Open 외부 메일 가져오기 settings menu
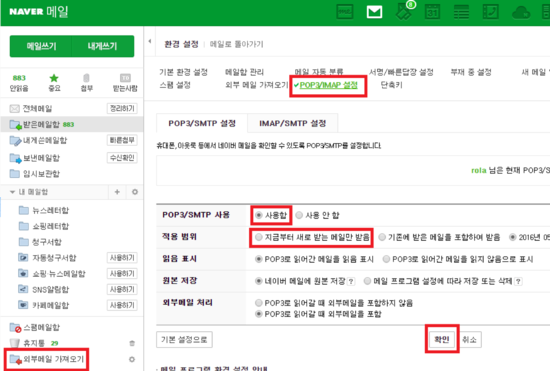The width and height of the screenshot is (550, 371). [x=257, y=85]
